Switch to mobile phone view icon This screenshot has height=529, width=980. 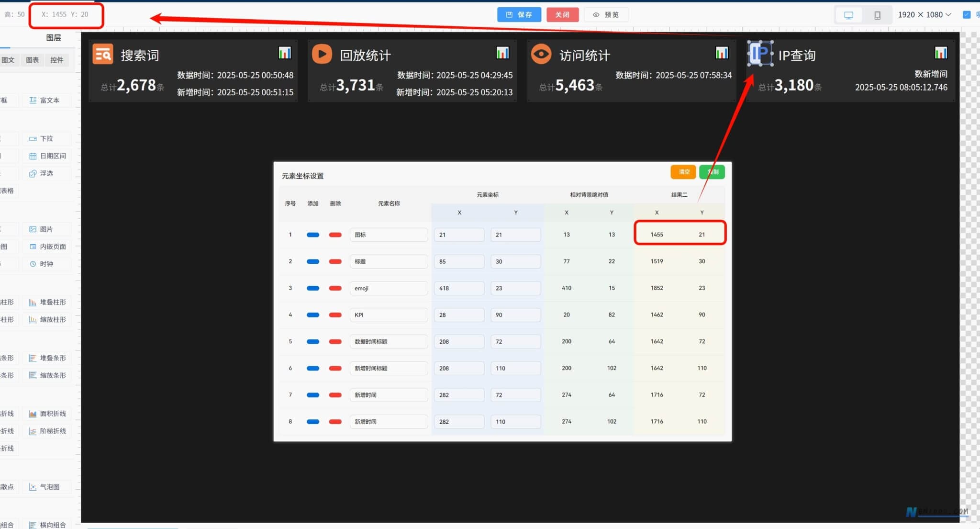coord(877,15)
